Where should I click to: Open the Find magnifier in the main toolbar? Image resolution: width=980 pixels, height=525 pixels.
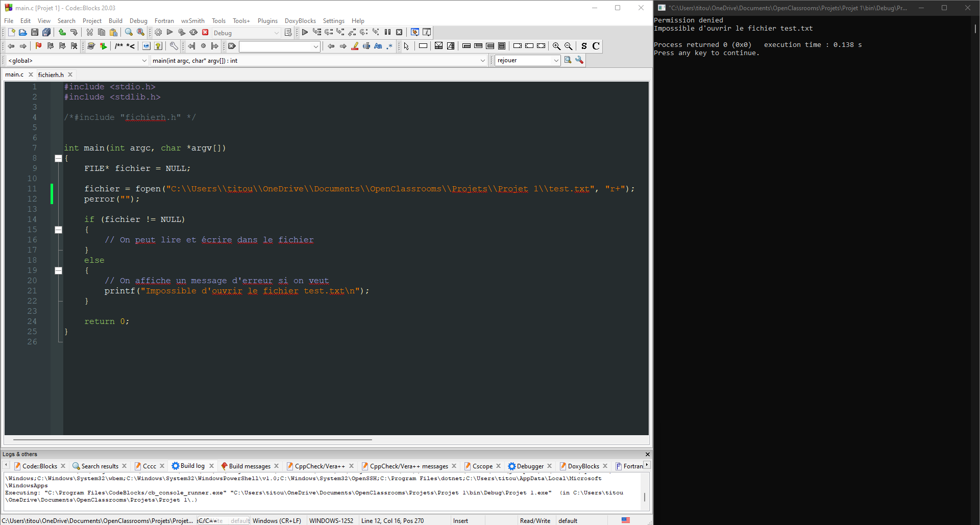point(129,32)
